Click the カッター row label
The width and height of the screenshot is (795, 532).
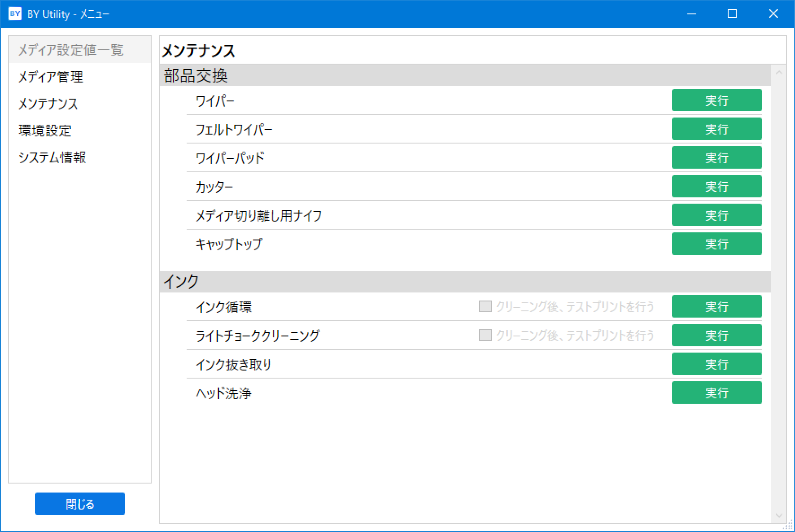(214, 187)
